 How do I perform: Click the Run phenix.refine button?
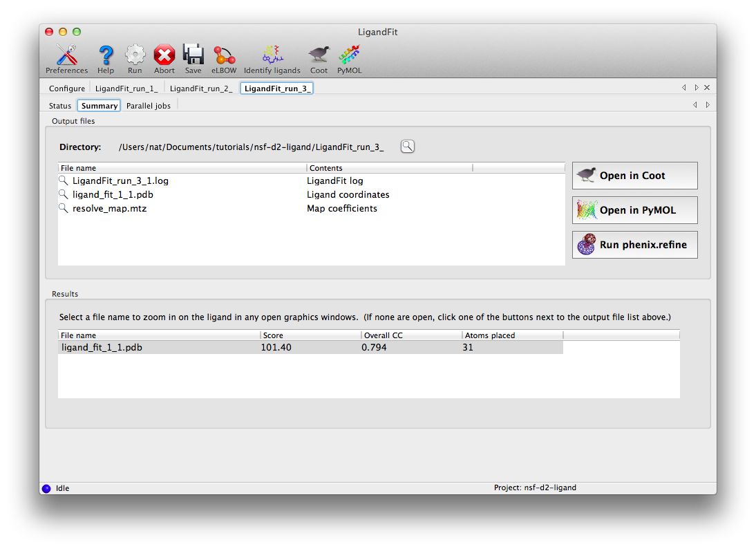click(634, 244)
